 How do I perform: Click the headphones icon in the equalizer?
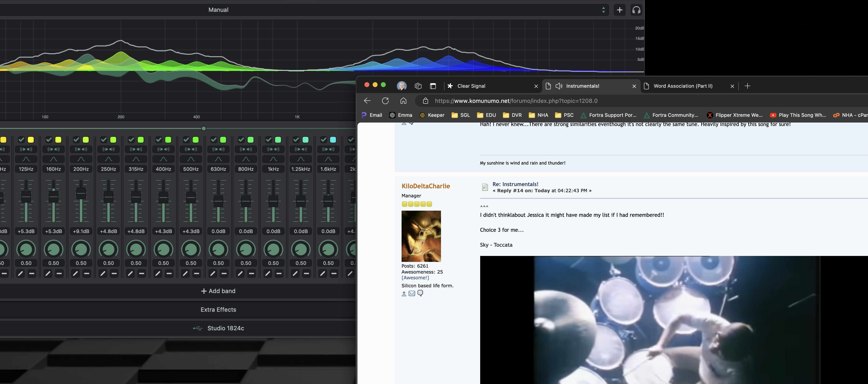pyautogui.click(x=636, y=10)
